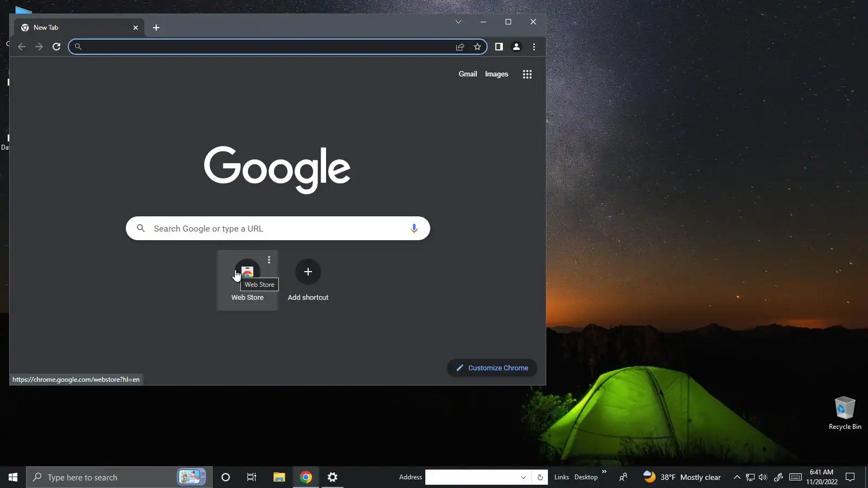
Task: Close the New Tab tab
Action: (x=136, y=28)
